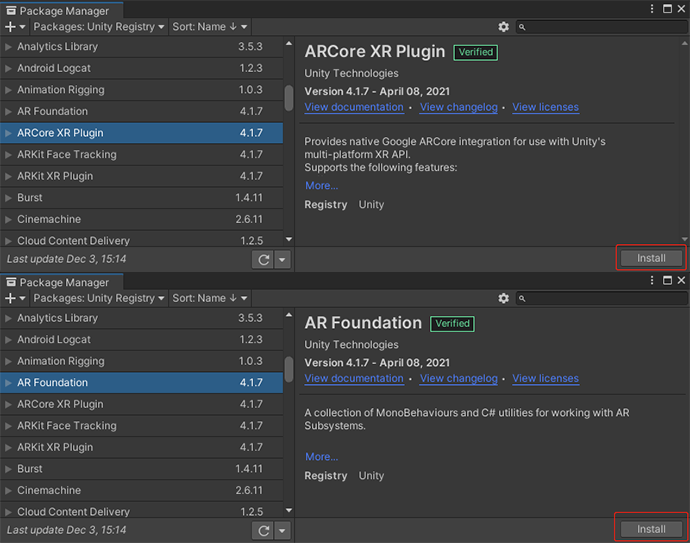Screen dimensions: 690x543
Task: Open advanced settings gear in upper Package Manager
Action: [x=503, y=27]
